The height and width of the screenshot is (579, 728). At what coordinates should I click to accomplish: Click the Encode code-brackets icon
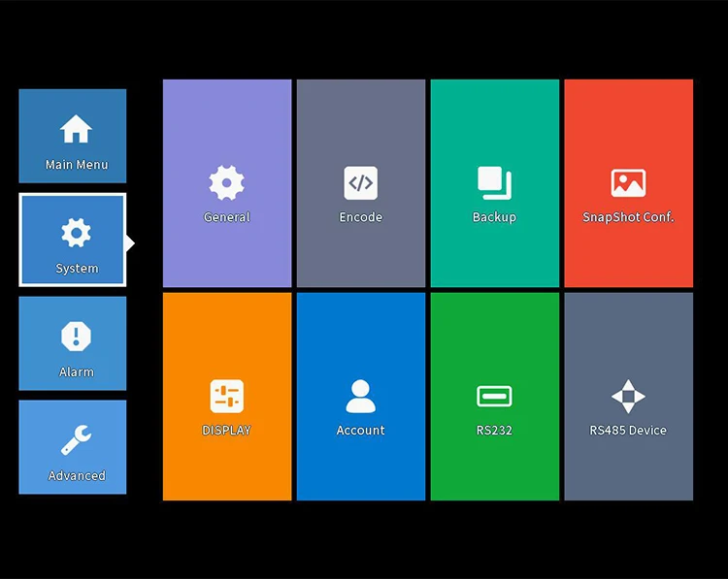pyautogui.click(x=361, y=182)
